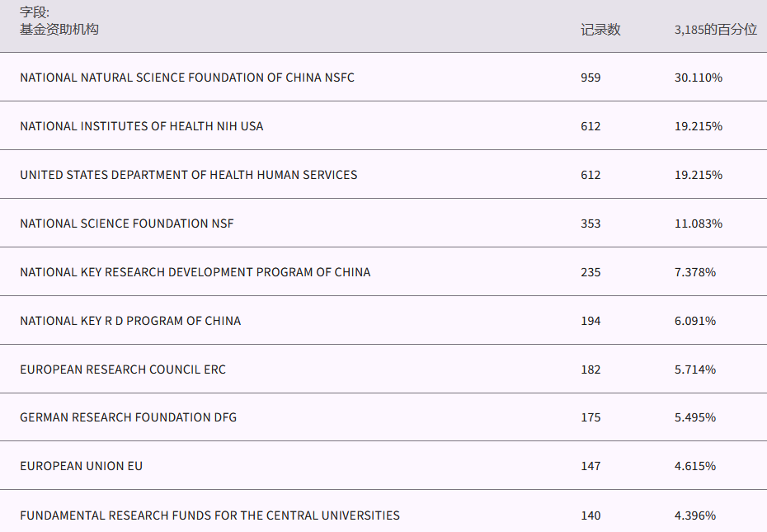
Task: Click the 30.110% percentage value
Action: [x=698, y=78]
